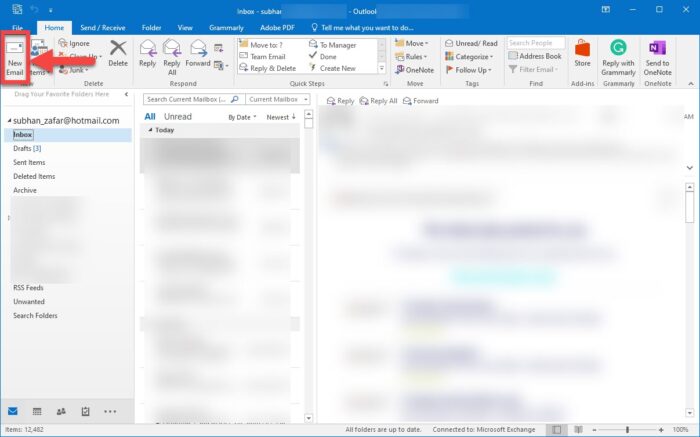The height and width of the screenshot is (437, 700).
Task: Click the ribbon Reply All button
Action: point(172,57)
